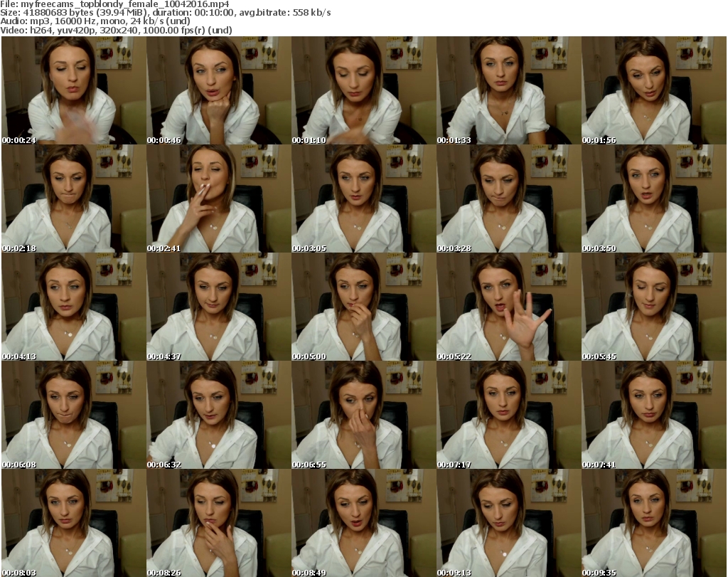Open the frame at 00:00:46
The width and height of the screenshot is (728, 577).
(x=218, y=90)
